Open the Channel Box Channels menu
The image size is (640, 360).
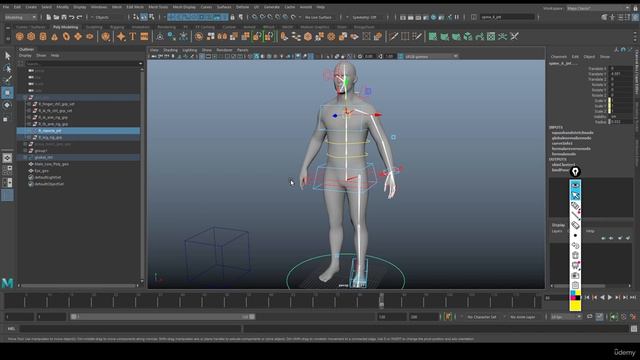point(559,56)
